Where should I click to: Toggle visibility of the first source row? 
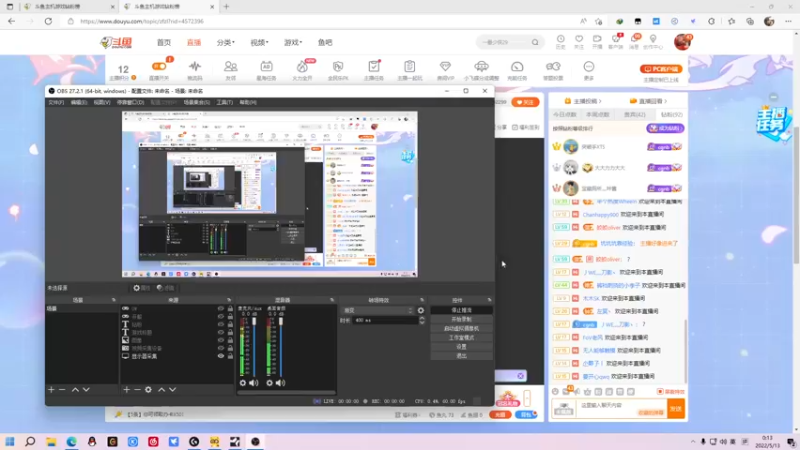[x=221, y=309]
